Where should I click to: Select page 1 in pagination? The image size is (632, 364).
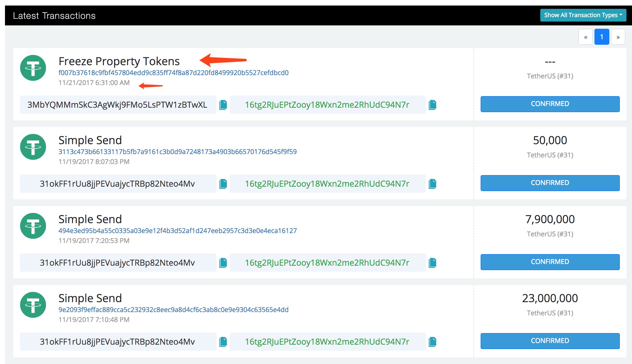pos(602,37)
